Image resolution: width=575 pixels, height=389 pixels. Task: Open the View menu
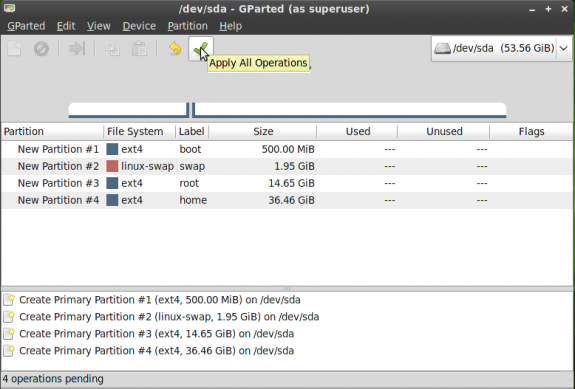coord(99,26)
